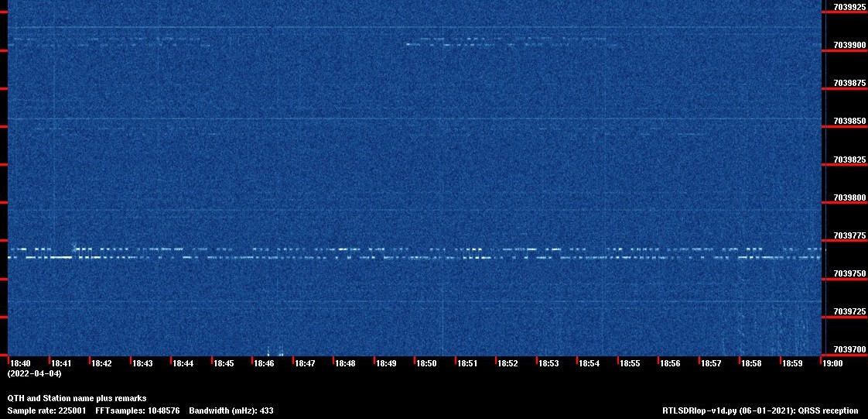Click the 18:47 time axis label

[x=305, y=363]
